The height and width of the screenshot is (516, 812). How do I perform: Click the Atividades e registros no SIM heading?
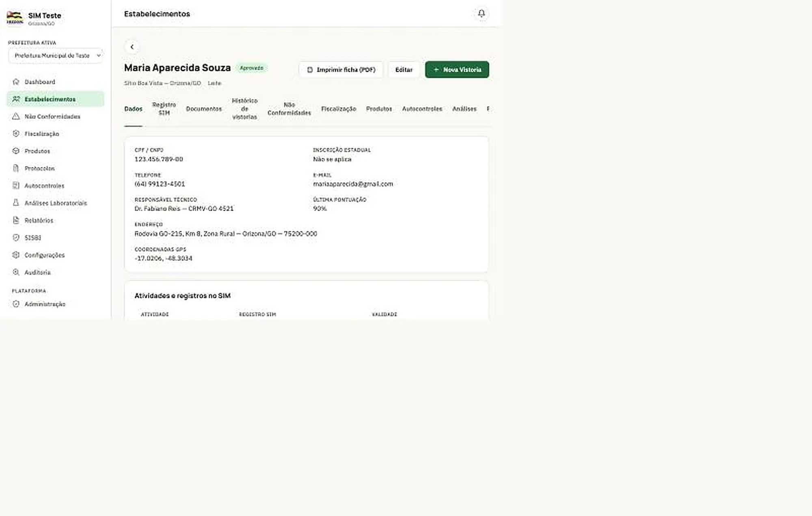[182, 296]
